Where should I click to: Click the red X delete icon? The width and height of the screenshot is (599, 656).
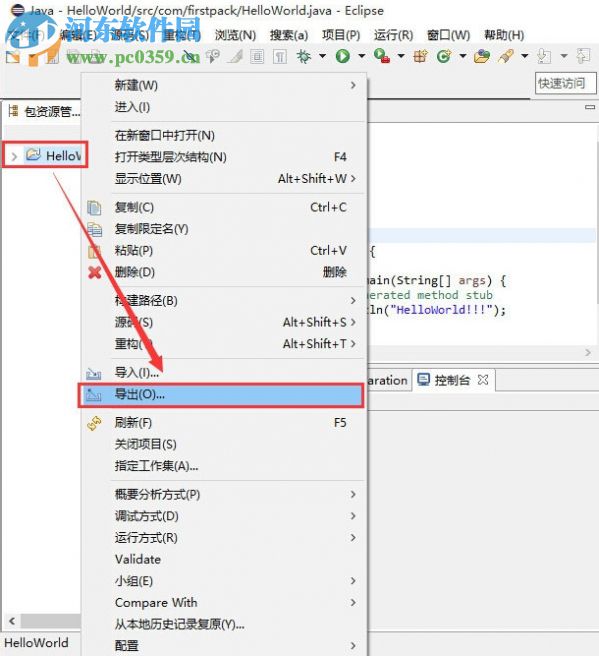coord(95,272)
